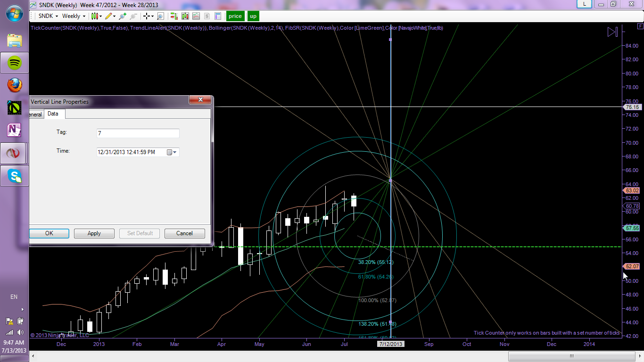Click the OK button
The height and width of the screenshot is (362, 644).
point(49,233)
